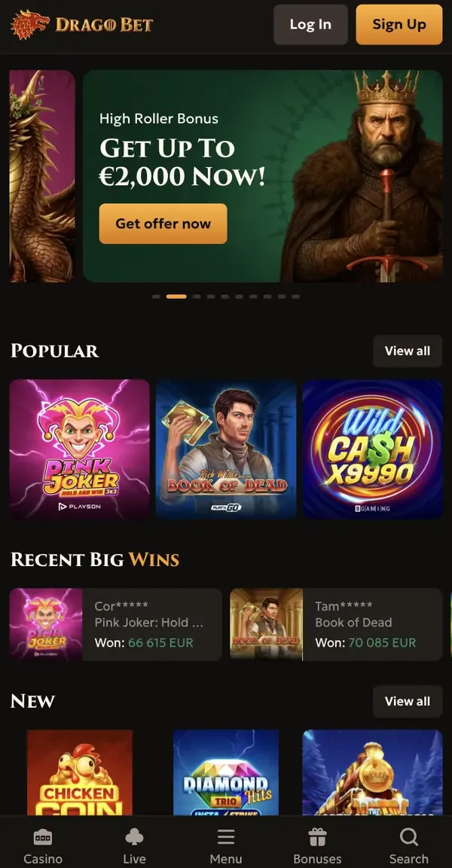This screenshot has height=868, width=452.
Task: Open Cor***** Pink Joker win card
Action: [116, 624]
